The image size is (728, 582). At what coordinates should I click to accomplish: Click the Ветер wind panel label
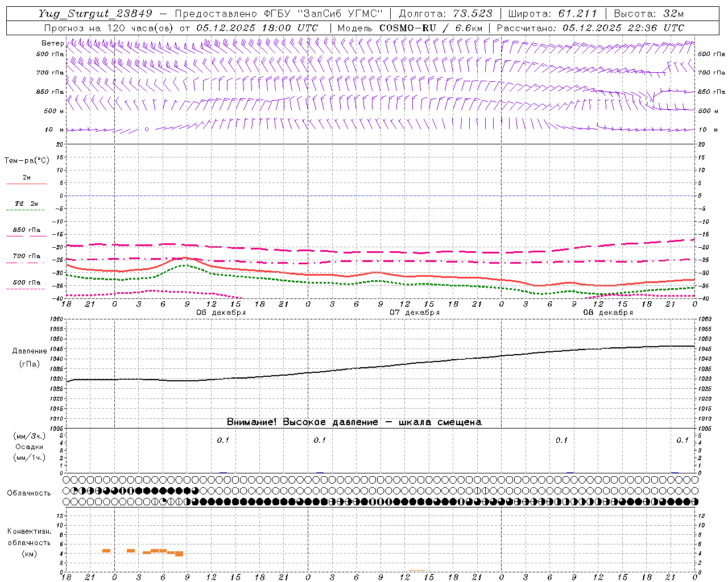(x=52, y=43)
